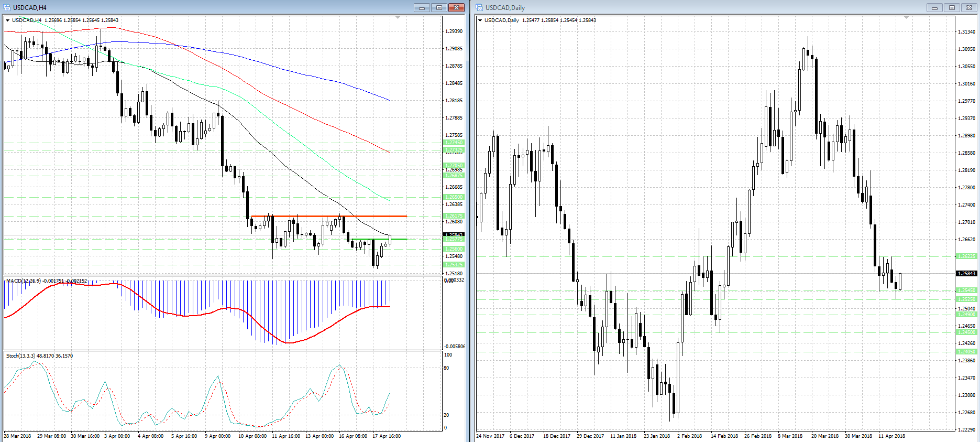
Task: Click the 1.27325 green level label on H4
Action: pyautogui.click(x=454, y=149)
